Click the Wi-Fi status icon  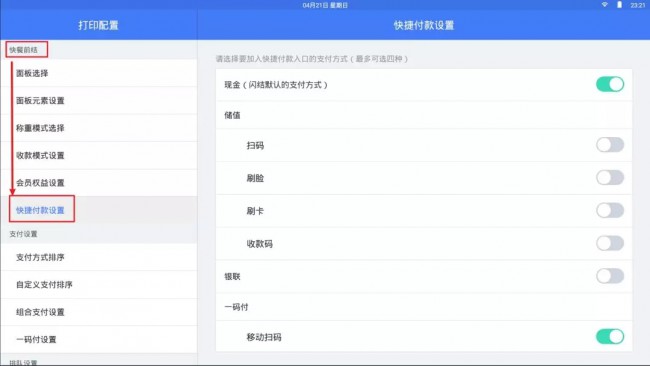click(x=605, y=5)
